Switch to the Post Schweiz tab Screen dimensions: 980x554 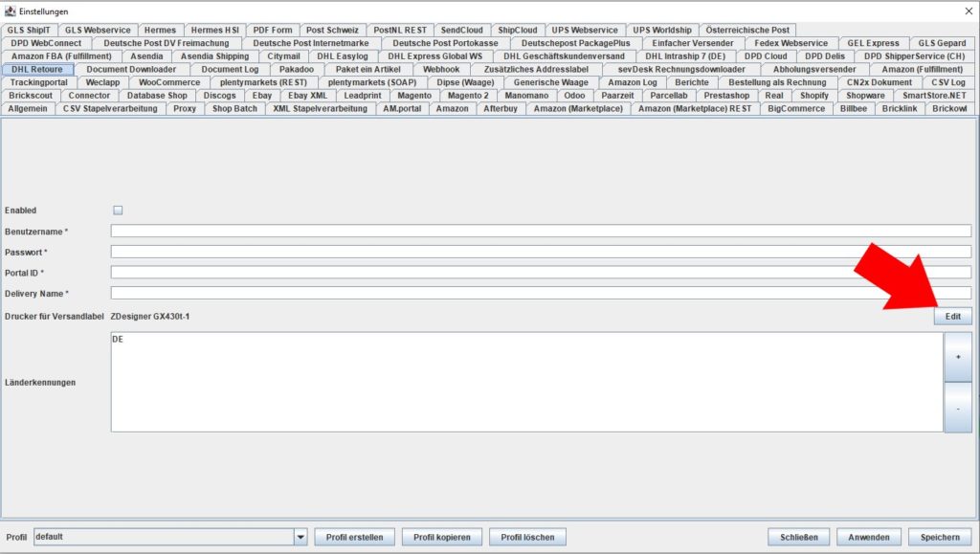pos(332,30)
